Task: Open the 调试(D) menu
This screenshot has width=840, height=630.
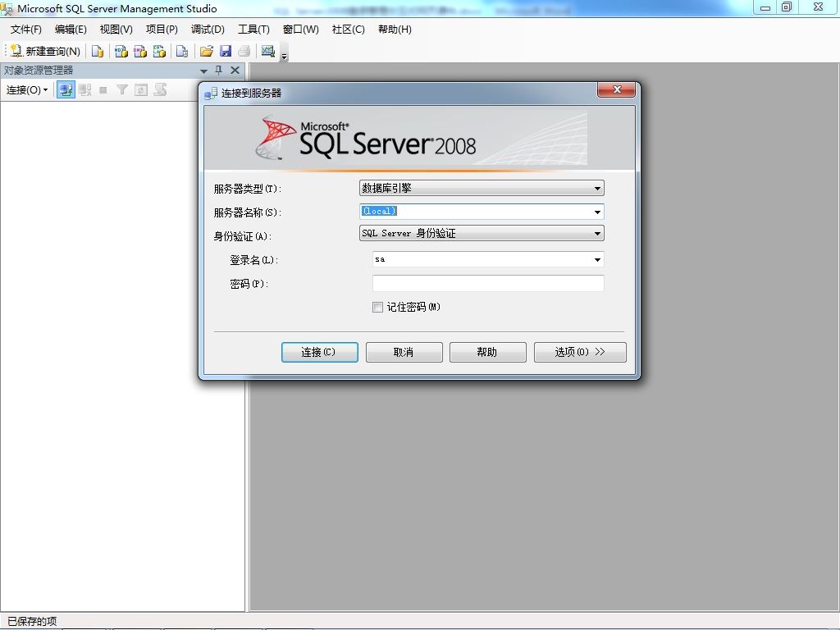Action: click(208, 30)
